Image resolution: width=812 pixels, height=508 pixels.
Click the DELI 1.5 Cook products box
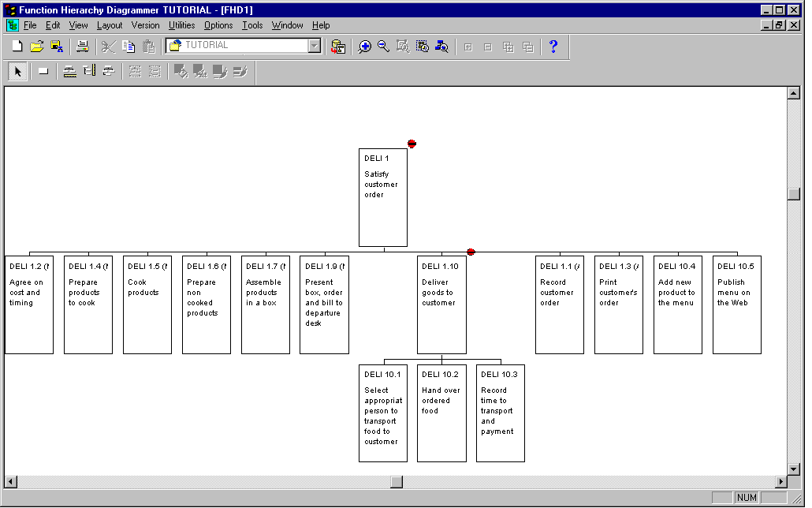(x=147, y=304)
